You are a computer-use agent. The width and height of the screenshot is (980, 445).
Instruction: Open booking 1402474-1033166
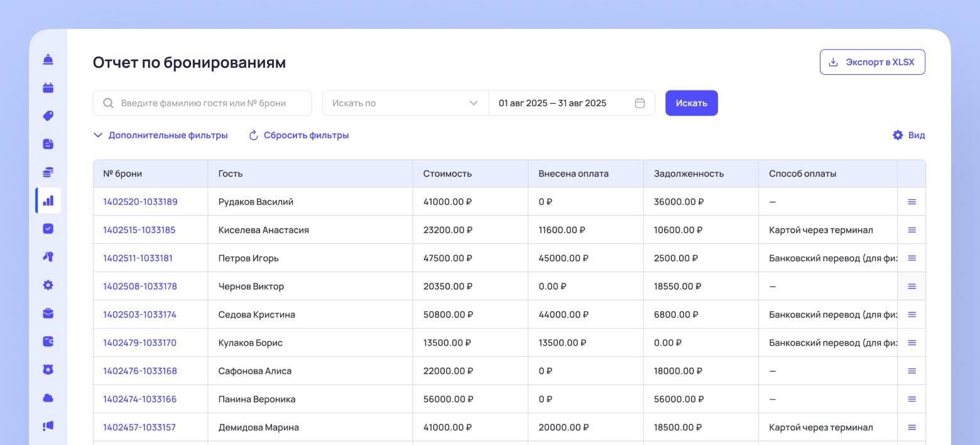pos(139,399)
